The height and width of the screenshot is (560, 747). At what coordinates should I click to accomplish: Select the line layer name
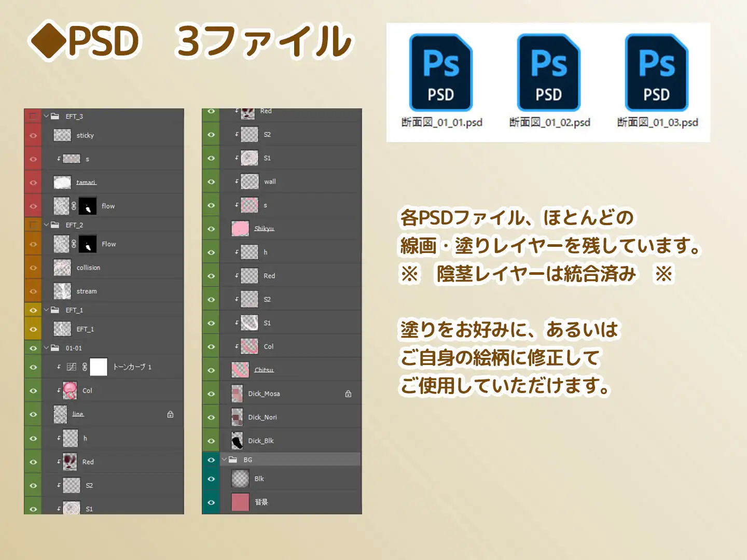pos(78,414)
